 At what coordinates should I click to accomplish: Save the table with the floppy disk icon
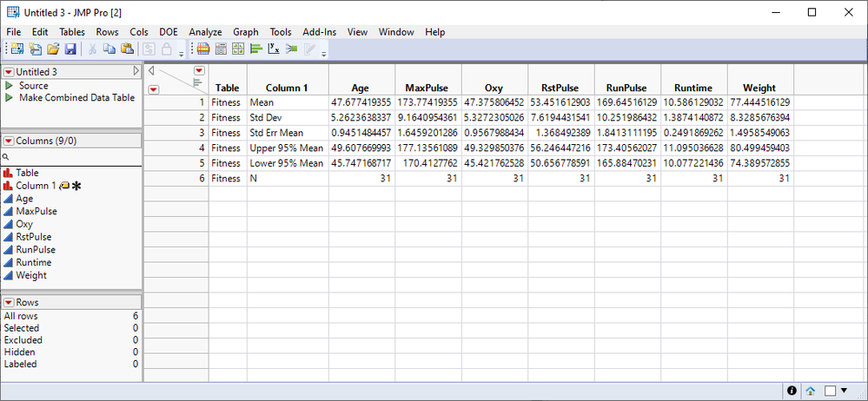click(70, 49)
